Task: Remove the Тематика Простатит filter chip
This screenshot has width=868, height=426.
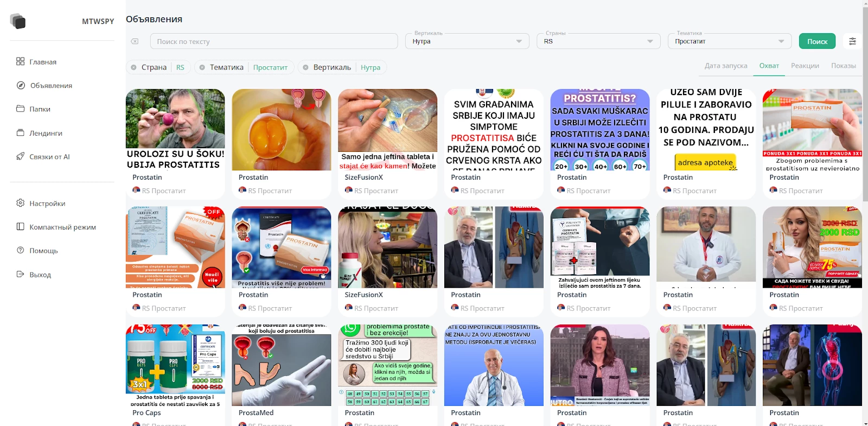Action: point(202,67)
